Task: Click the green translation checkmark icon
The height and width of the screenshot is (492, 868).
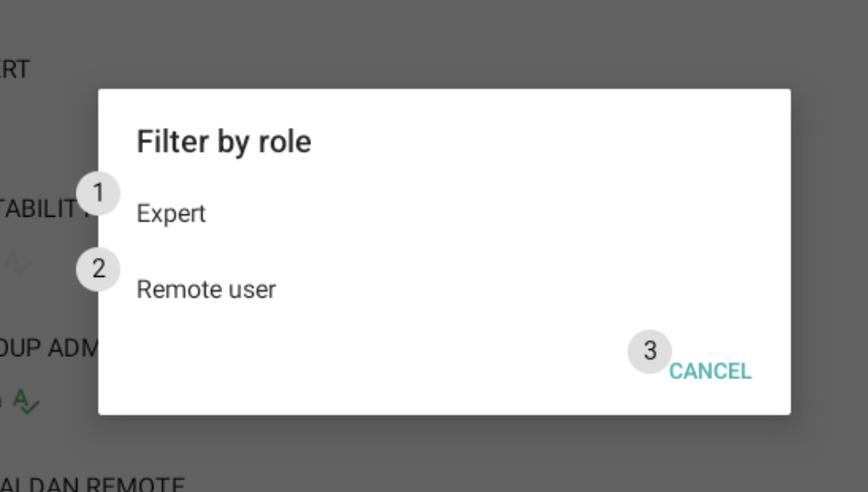Action: tap(26, 402)
